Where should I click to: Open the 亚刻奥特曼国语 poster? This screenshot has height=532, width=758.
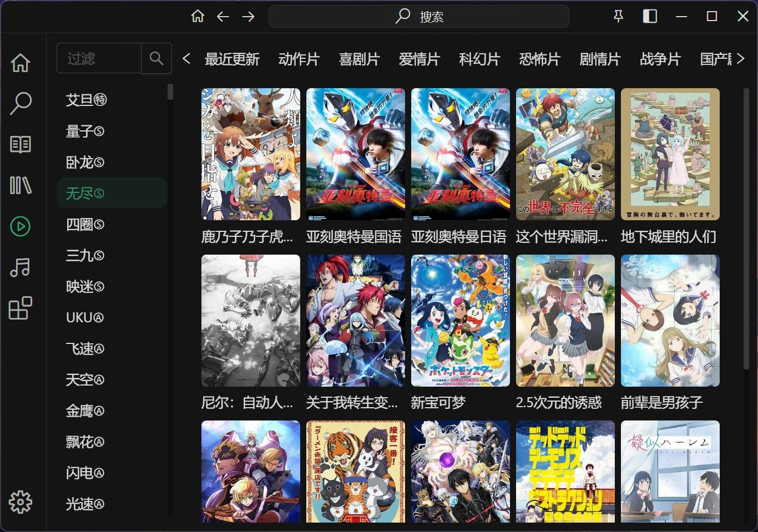point(356,154)
